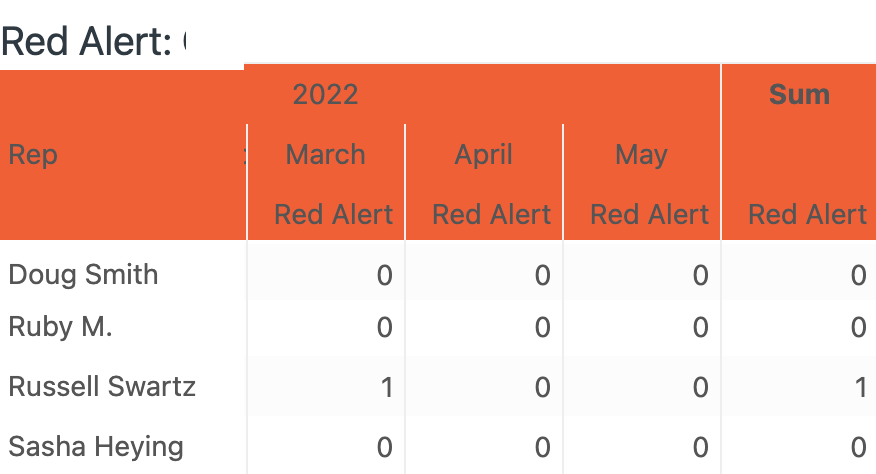
Task: Select the Ruby M. row label
Action: 60,327
